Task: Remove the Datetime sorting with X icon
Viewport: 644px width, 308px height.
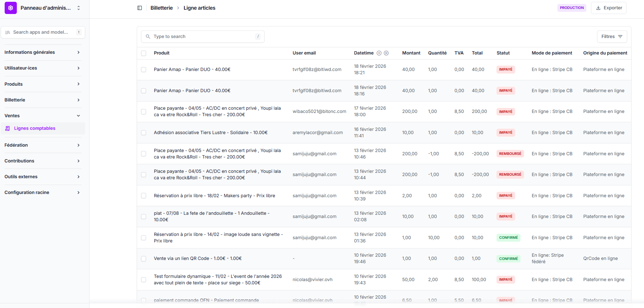Action: coord(386,53)
